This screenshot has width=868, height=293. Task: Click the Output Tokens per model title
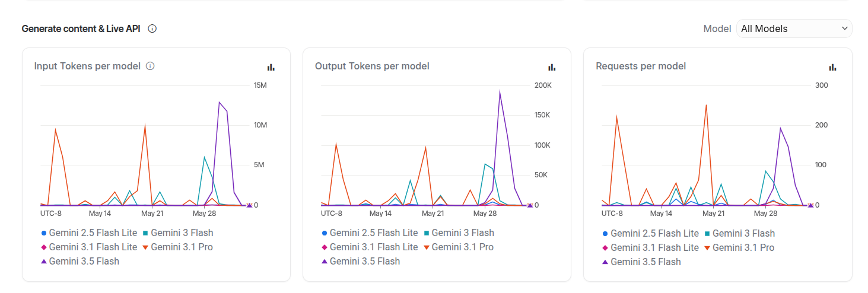click(372, 66)
